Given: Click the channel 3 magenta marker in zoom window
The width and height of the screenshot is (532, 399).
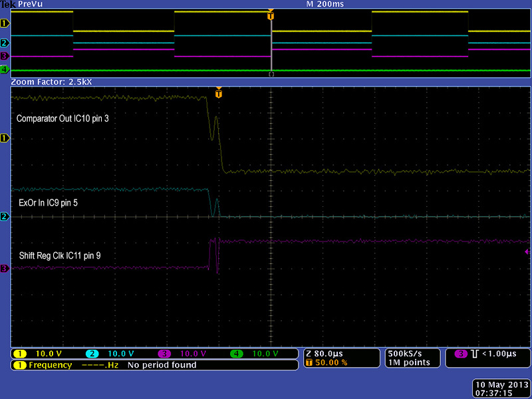Looking at the screenshot, I should tap(5, 269).
